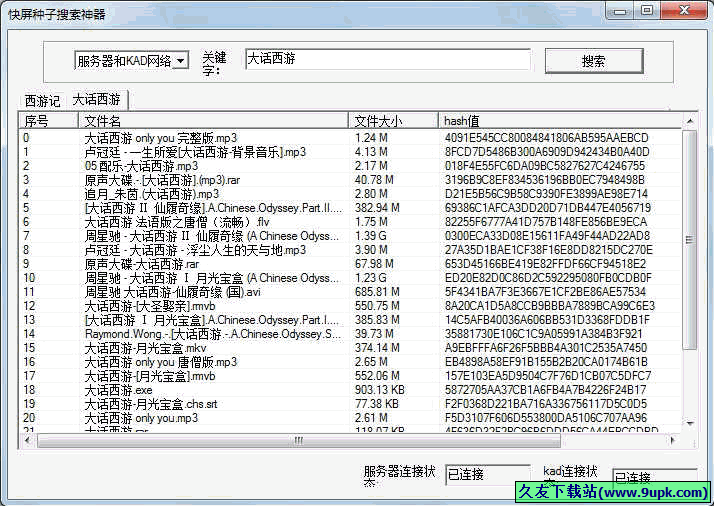The width and height of the screenshot is (714, 506).
Task: Select the file 大话西游 法语版之唐僧（流畅）.flv
Action: (351, 222)
